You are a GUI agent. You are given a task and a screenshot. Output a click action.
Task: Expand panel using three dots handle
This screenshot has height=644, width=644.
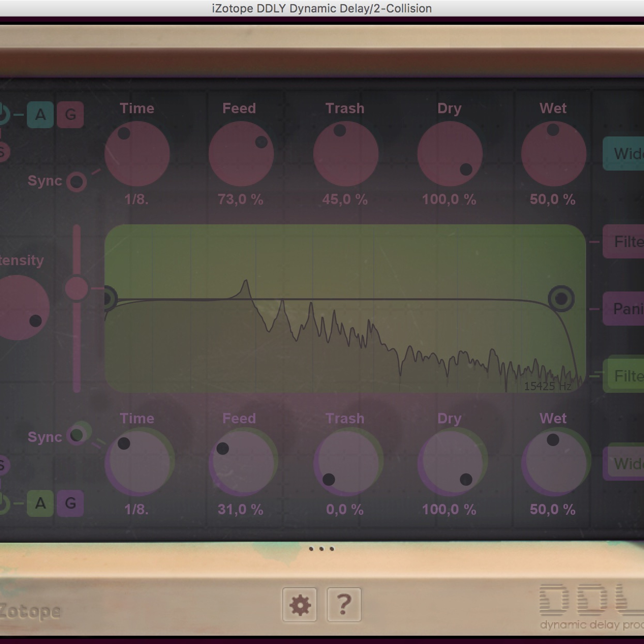[x=321, y=549]
